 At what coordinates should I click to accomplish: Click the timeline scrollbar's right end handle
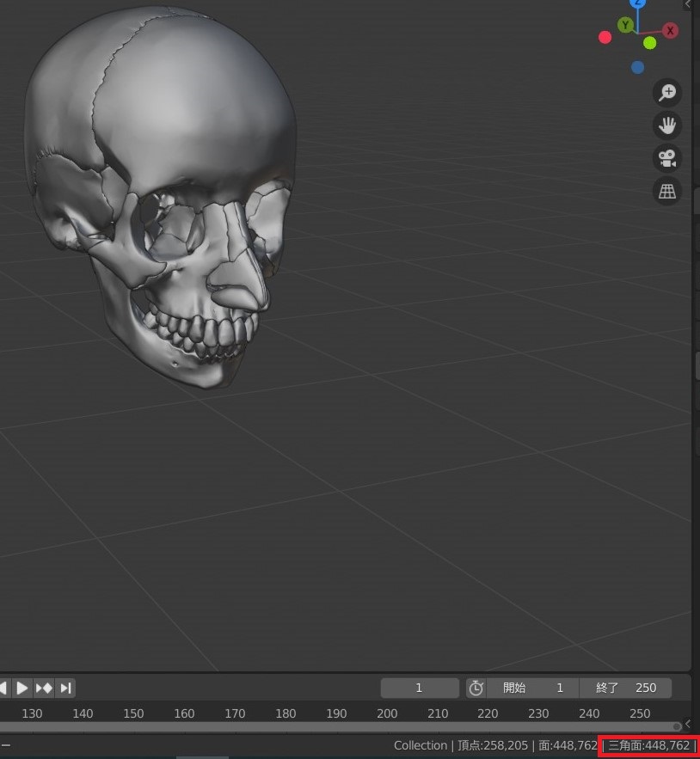coord(677,726)
